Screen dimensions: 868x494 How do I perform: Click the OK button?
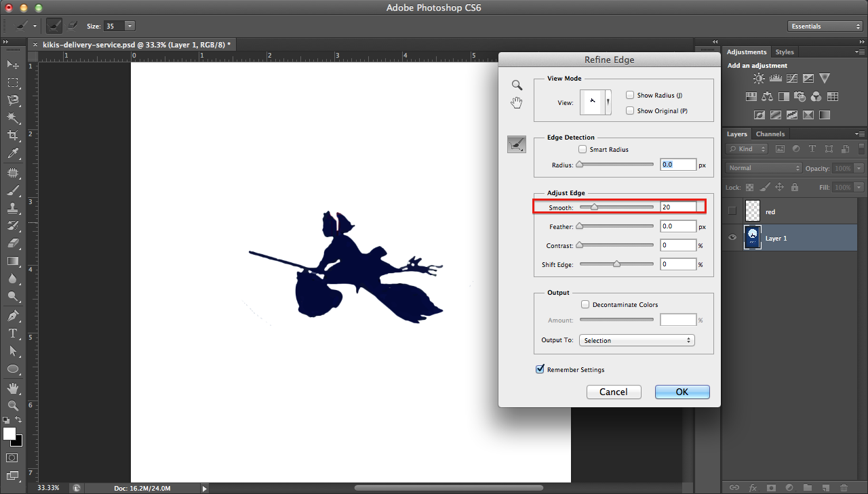click(682, 392)
